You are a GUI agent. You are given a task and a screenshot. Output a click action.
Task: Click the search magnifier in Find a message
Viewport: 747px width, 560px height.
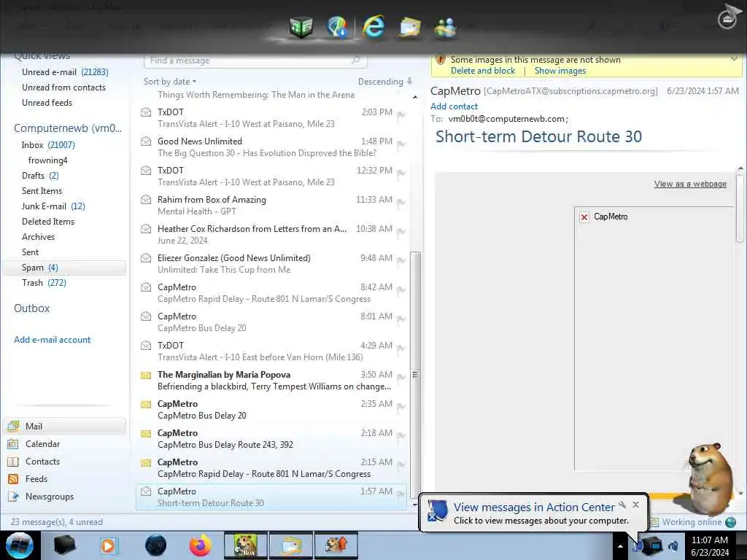click(355, 60)
